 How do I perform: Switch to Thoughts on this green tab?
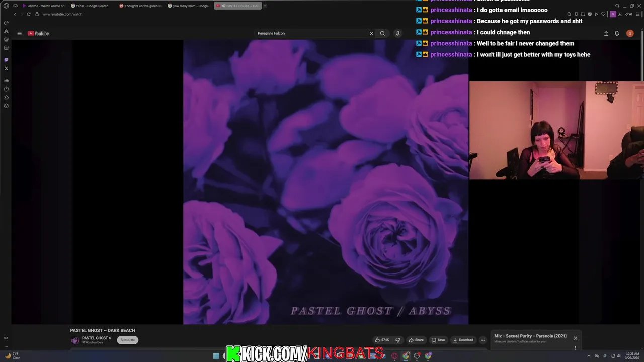point(140,6)
